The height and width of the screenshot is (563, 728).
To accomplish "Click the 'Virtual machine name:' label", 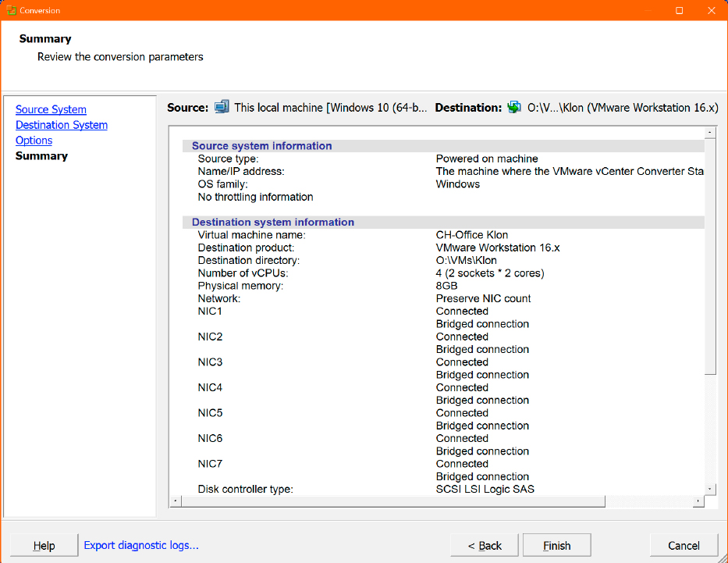I will click(252, 235).
